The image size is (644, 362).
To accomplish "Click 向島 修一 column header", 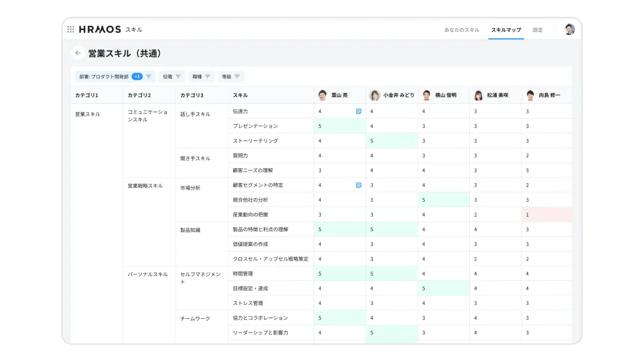I will point(548,95).
